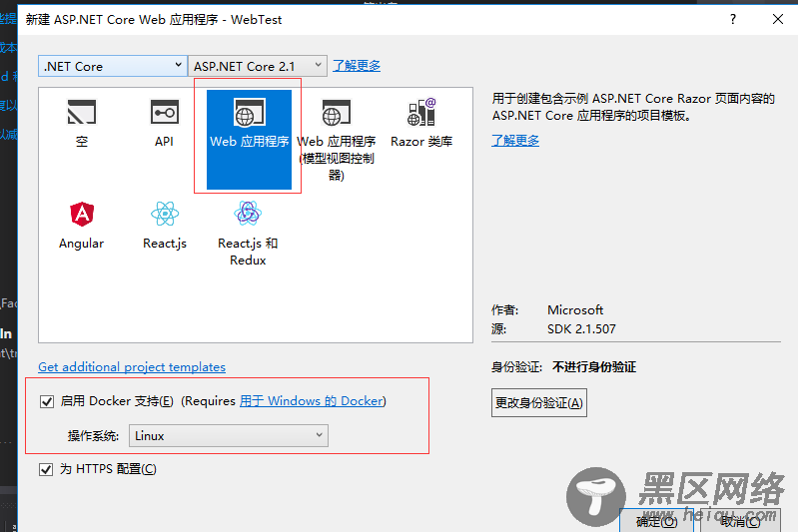Pick the React.js 和 Redux template
This screenshot has height=532, width=798.
(248, 234)
